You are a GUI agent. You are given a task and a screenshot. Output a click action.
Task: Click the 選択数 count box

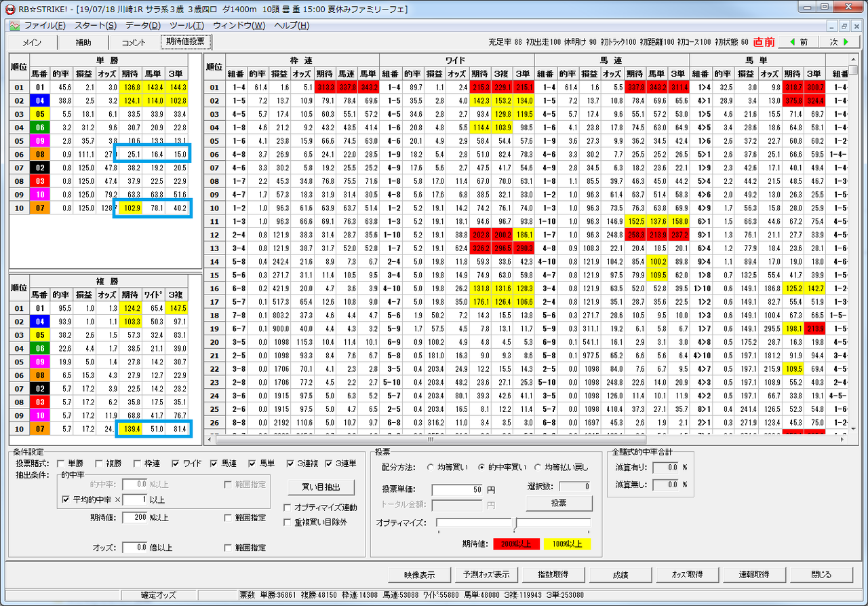click(576, 487)
